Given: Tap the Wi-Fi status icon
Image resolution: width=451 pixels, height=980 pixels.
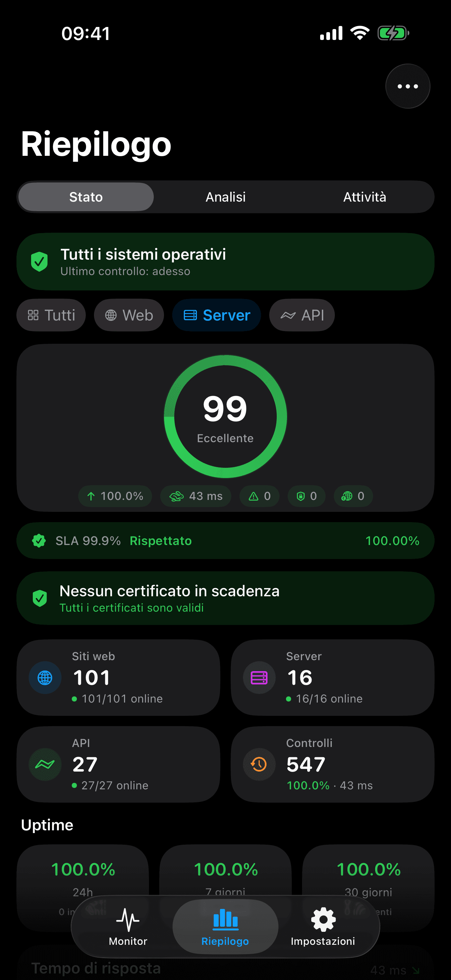Looking at the screenshot, I should [x=360, y=33].
